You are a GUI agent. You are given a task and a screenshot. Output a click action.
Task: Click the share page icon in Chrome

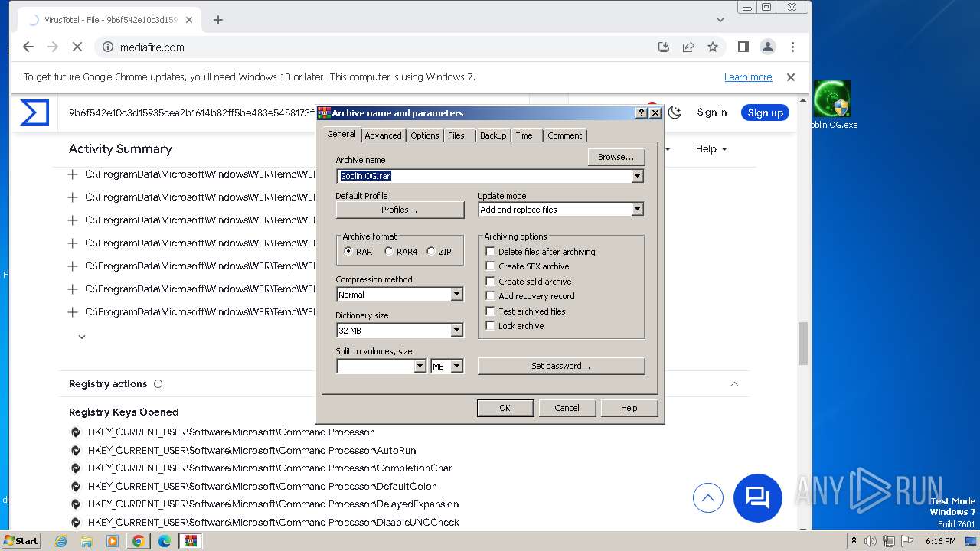coord(688,47)
